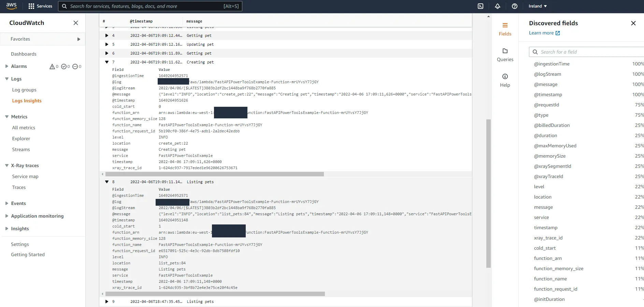Click the Learn more link

(541, 33)
